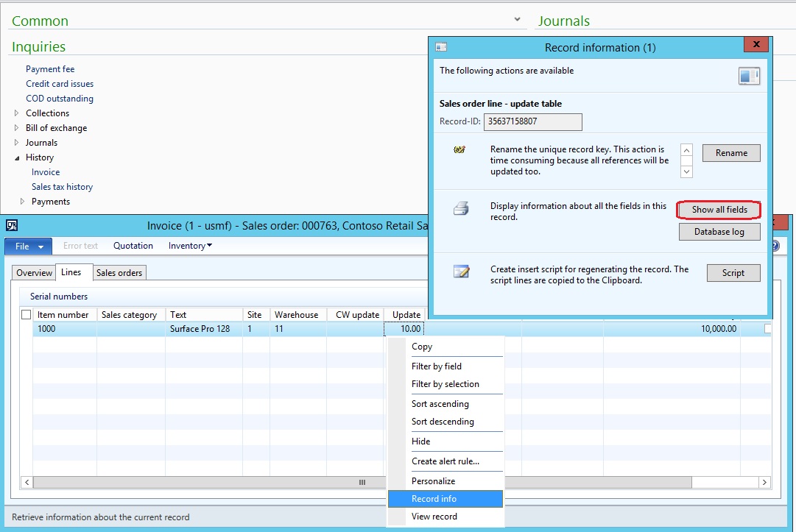Check the checkbox at end of Surface Pro row
This screenshot has height=532, width=796.
click(x=766, y=328)
